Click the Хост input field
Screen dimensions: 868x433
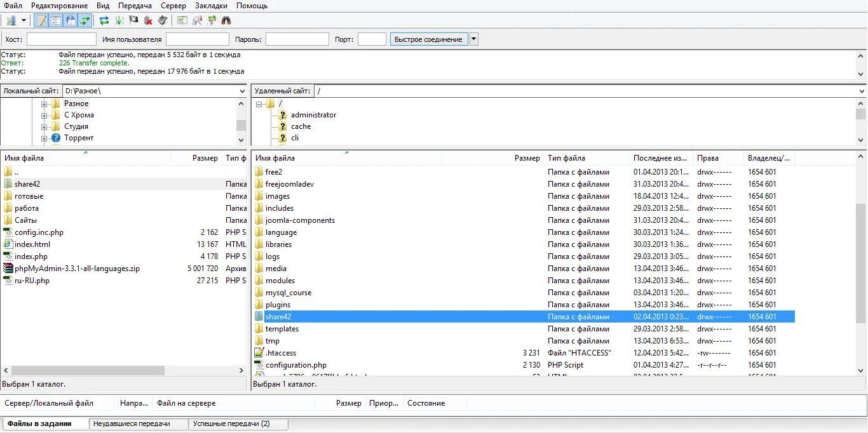pyautogui.click(x=61, y=39)
